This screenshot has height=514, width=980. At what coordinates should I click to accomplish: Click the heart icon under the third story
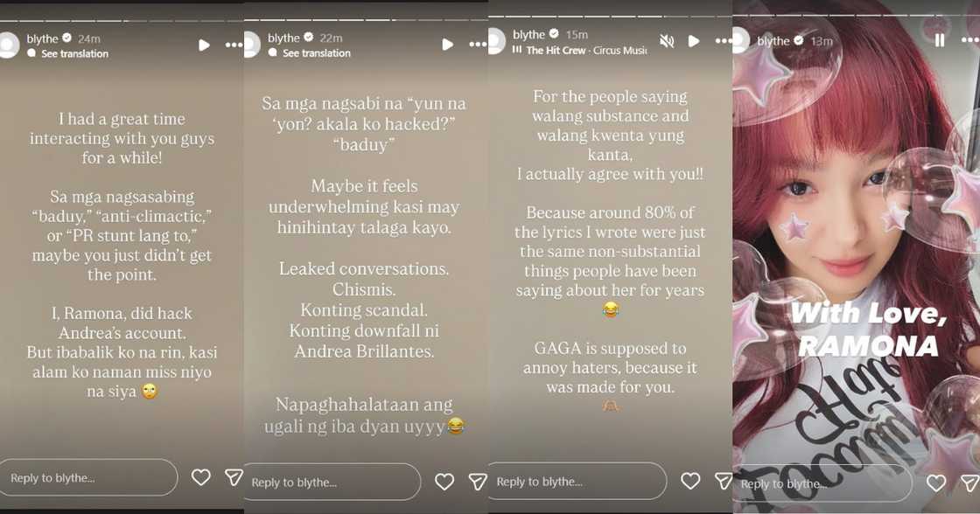[690, 481]
